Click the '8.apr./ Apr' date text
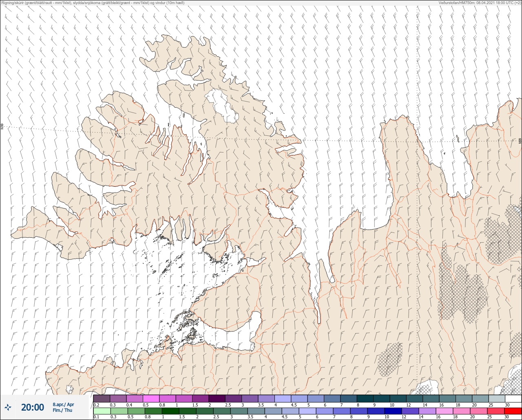This screenshot has height=420, width=522. point(63,405)
